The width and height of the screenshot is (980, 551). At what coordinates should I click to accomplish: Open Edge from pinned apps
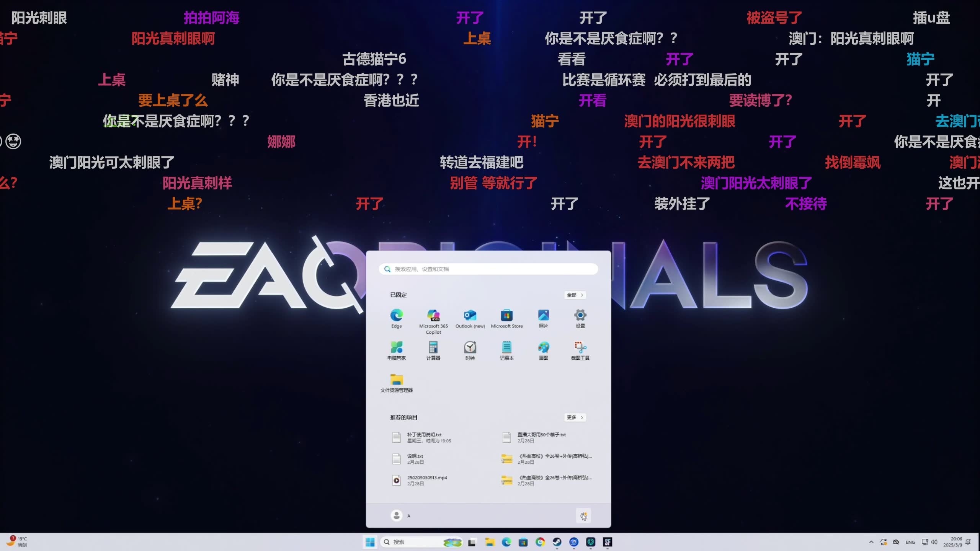(x=396, y=318)
